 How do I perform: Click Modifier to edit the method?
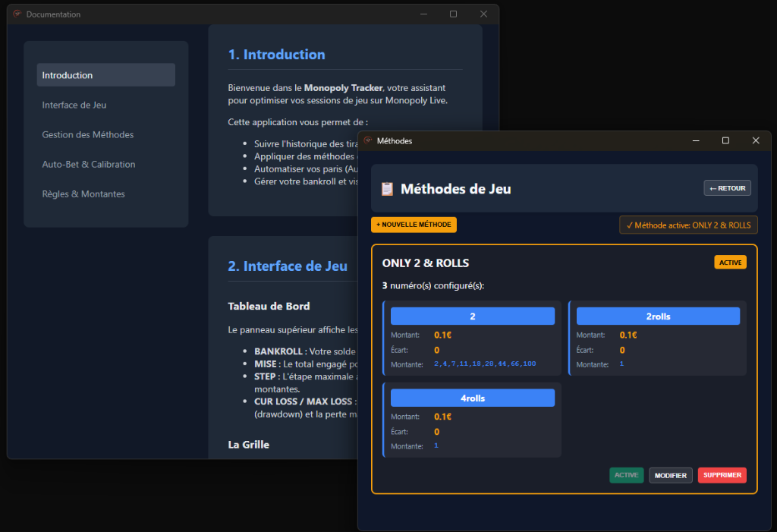pos(670,475)
